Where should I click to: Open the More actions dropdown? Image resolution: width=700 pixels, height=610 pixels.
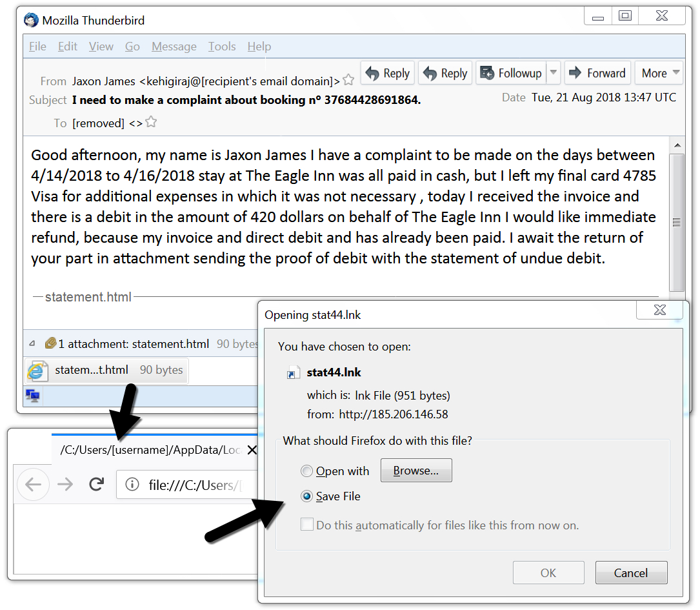pos(659,73)
